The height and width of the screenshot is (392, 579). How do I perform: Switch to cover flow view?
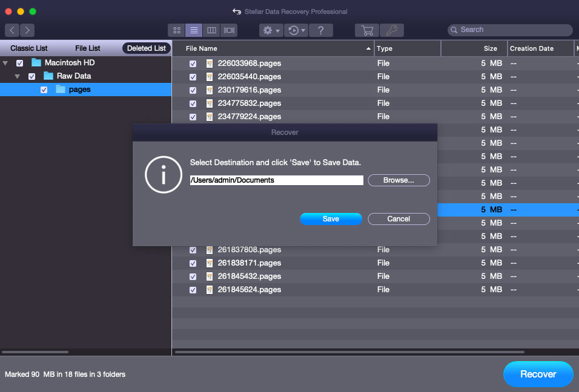click(x=229, y=30)
